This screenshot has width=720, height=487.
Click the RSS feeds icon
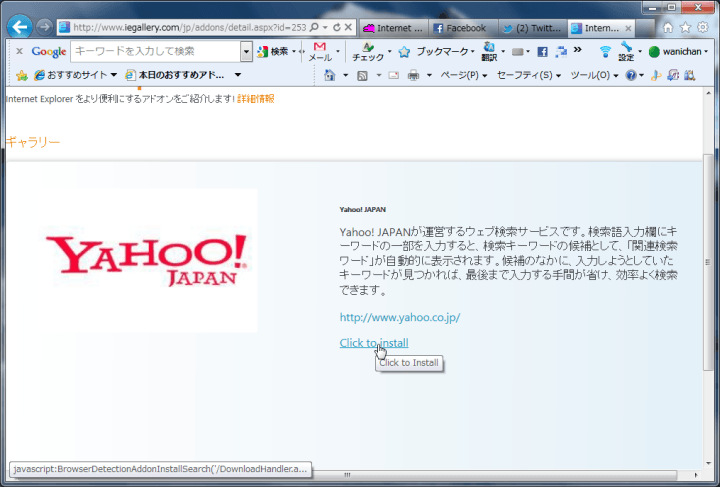[x=362, y=75]
